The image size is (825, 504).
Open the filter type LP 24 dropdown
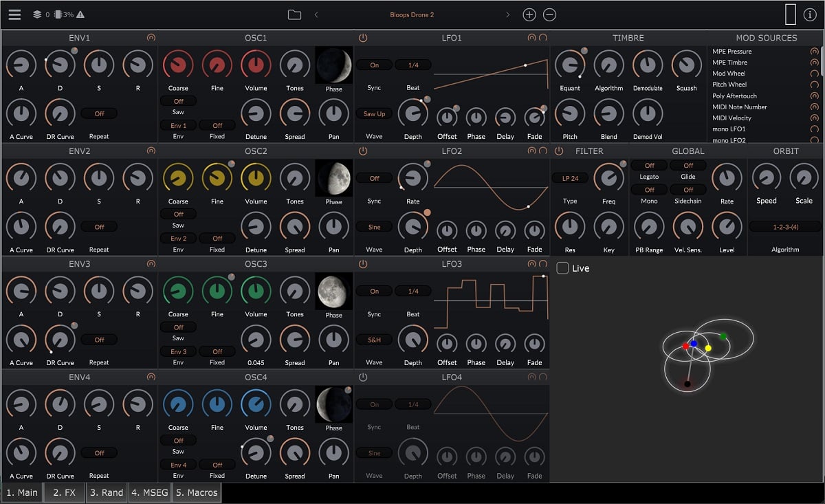570,178
